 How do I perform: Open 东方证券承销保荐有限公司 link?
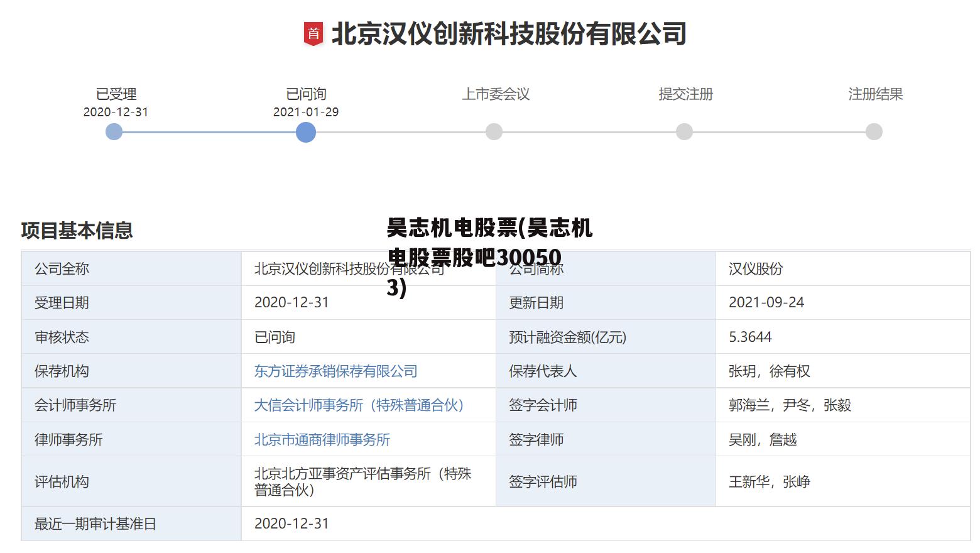click(x=335, y=371)
